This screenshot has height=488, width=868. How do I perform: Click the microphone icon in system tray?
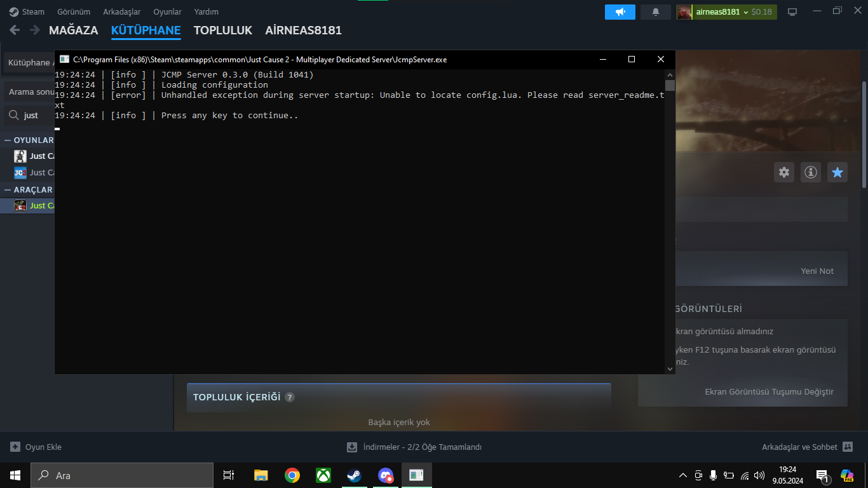pyautogui.click(x=714, y=475)
